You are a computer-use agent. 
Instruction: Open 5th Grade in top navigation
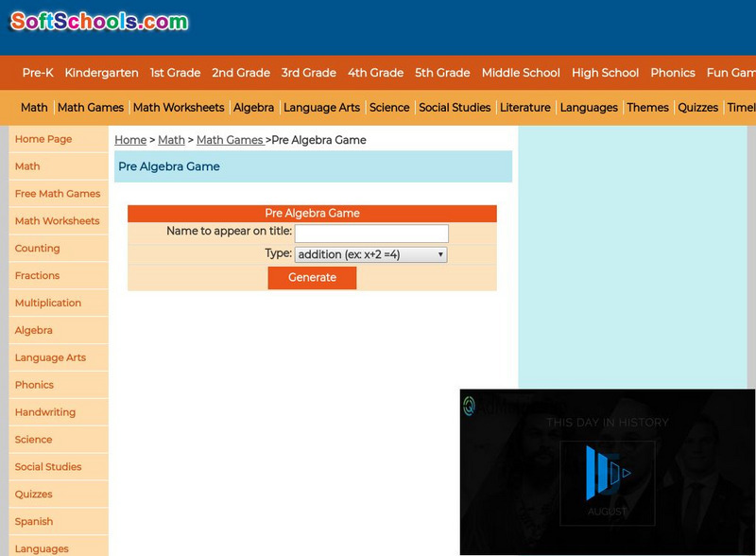pos(442,73)
